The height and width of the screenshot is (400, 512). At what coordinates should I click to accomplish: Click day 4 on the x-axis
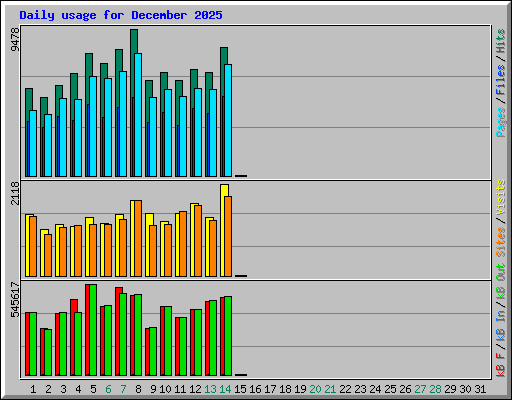pos(78,389)
